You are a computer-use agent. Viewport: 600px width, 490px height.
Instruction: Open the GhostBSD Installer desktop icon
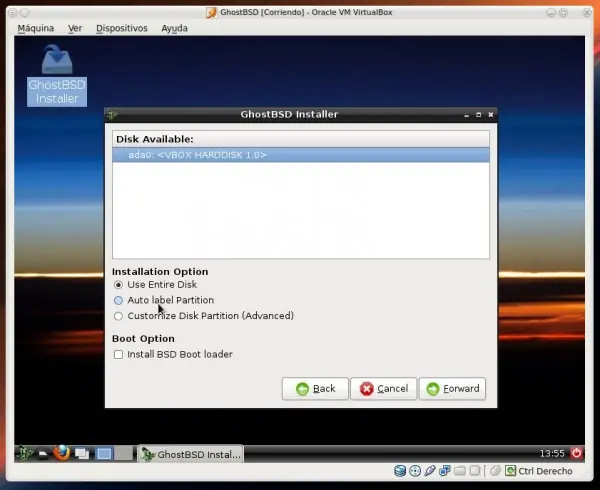(57, 75)
